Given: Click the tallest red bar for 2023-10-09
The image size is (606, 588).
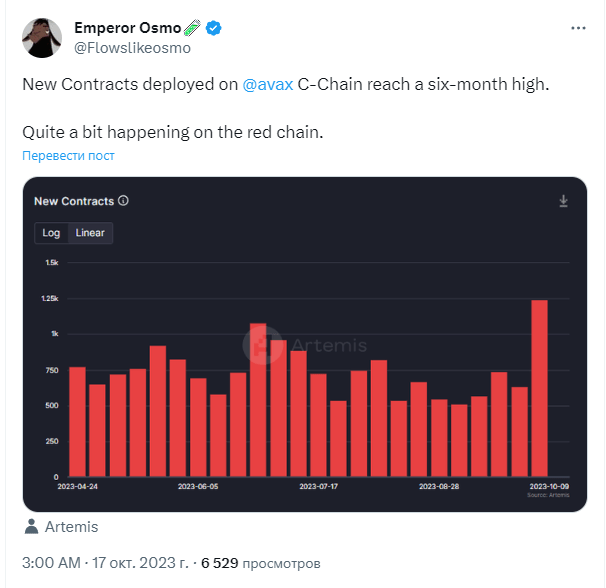Looking at the screenshot, I should 540,388.
